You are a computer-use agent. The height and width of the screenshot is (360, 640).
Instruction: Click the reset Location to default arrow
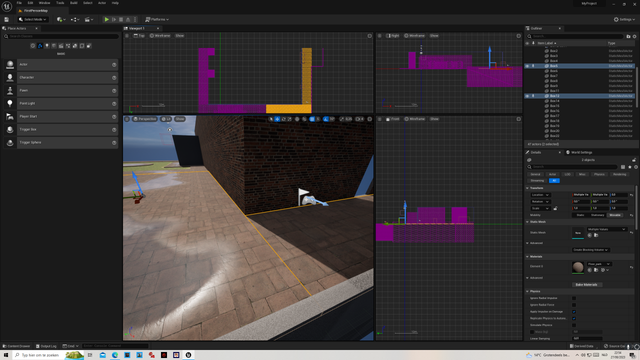coord(631,195)
